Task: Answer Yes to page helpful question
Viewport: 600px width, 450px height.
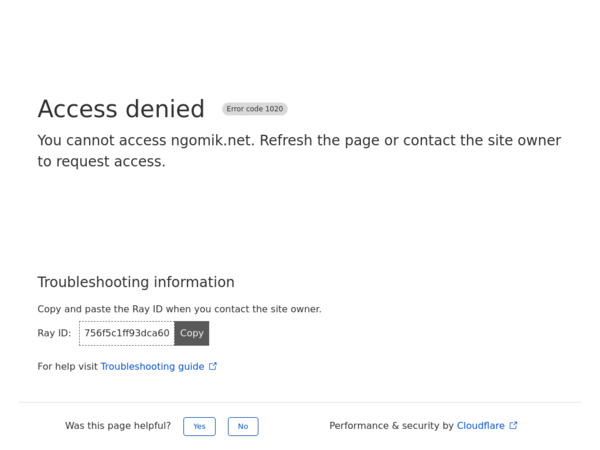Action: [199, 426]
